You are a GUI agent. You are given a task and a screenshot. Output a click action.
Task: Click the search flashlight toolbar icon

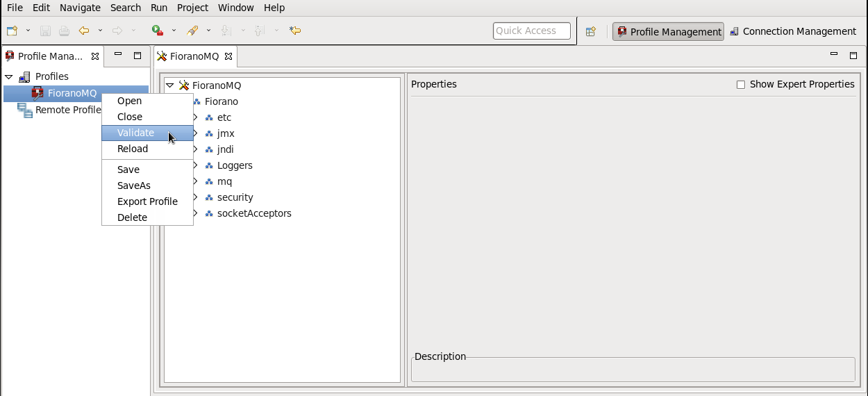click(193, 31)
